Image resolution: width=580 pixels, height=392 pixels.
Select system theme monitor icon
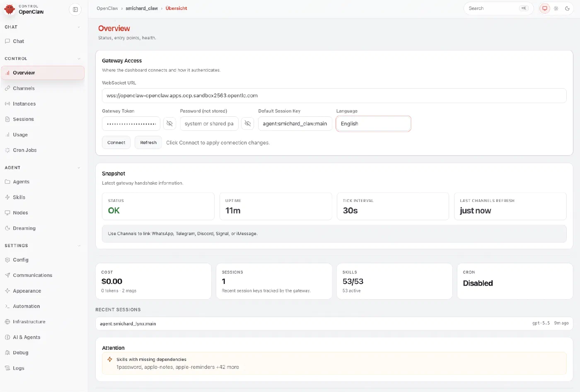tap(545, 8)
